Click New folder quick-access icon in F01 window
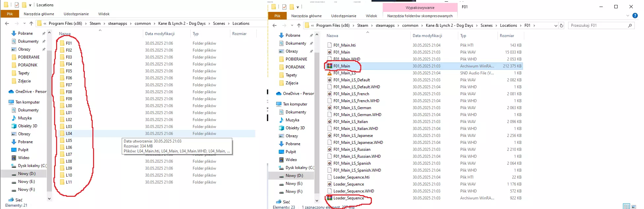This screenshot has height=209, width=644. pos(292,7)
